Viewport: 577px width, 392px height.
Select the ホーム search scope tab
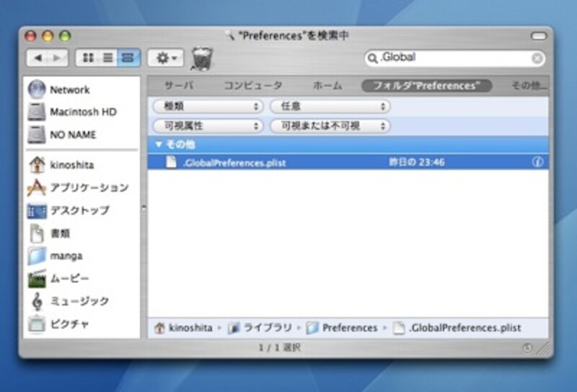pos(327,86)
